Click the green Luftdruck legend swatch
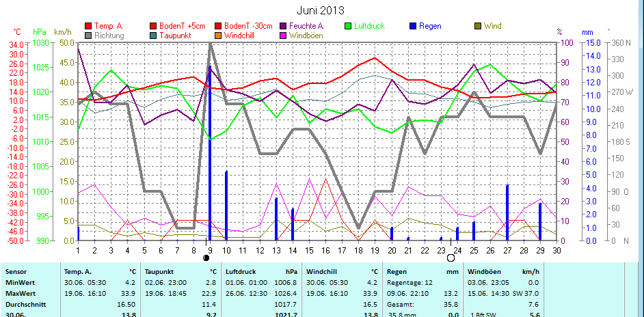This screenshot has height=317, width=644. click(x=348, y=26)
